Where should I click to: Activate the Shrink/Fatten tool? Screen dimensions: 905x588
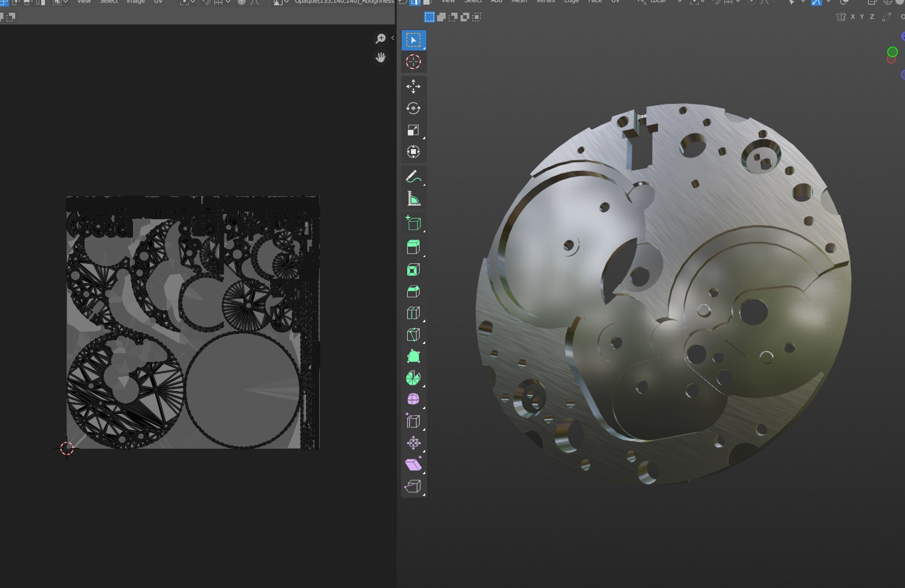[413, 443]
